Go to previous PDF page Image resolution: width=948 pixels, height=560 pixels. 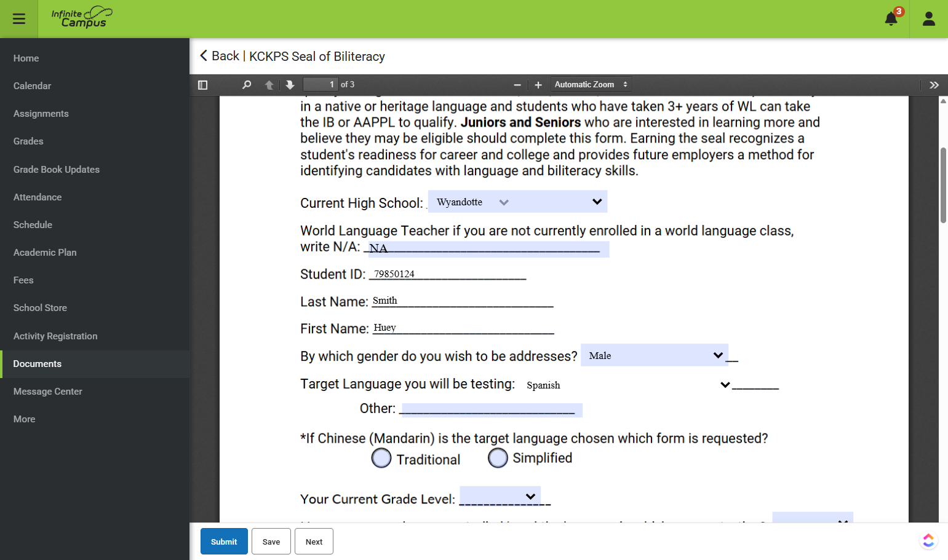(x=269, y=85)
